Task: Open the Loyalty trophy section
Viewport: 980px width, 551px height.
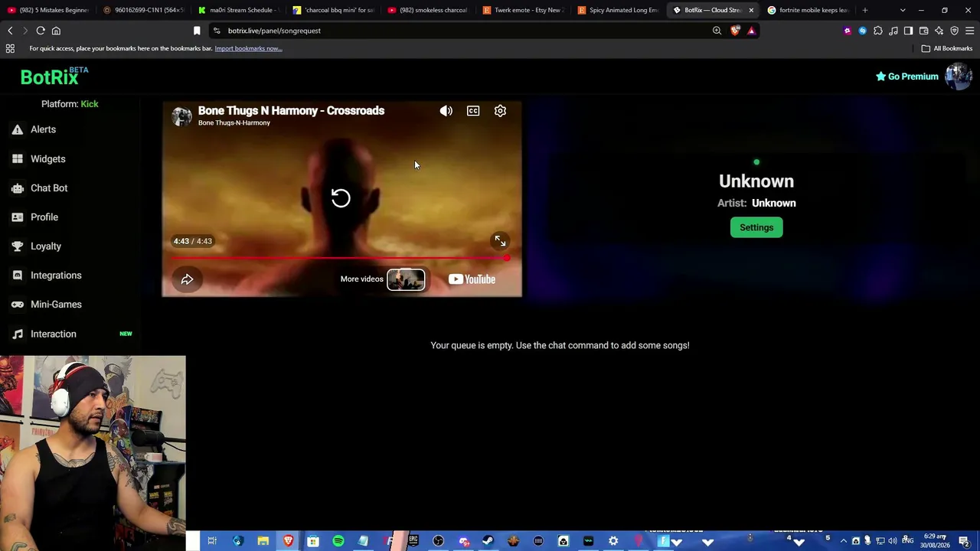Action: pos(46,246)
